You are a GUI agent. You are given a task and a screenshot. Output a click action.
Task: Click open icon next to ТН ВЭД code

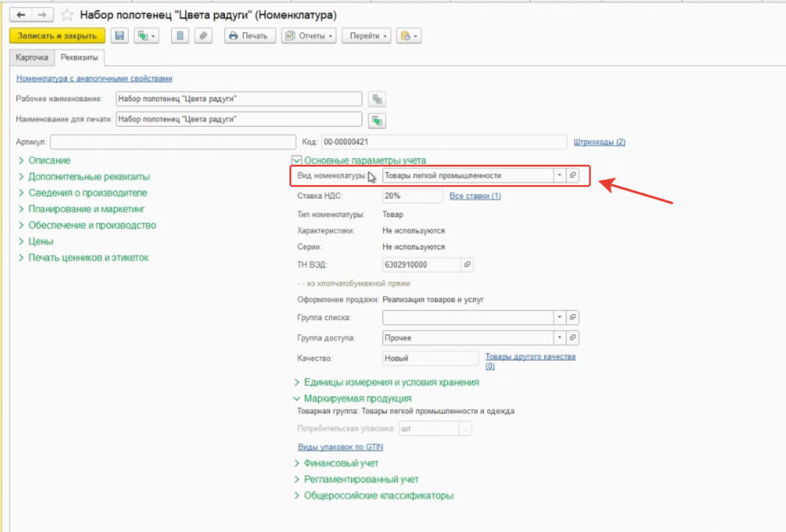click(x=467, y=265)
